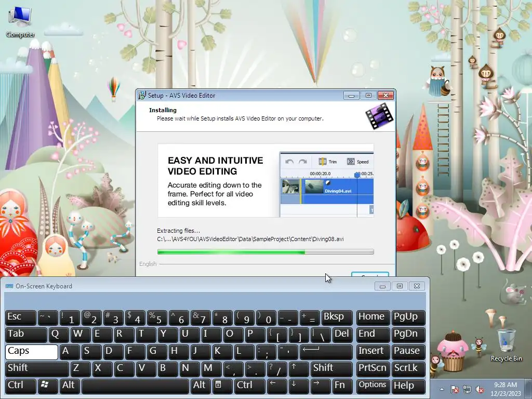Toggle the left Shift key
The height and width of the screenshot is (399, 532).
click(x=37, y=369)
